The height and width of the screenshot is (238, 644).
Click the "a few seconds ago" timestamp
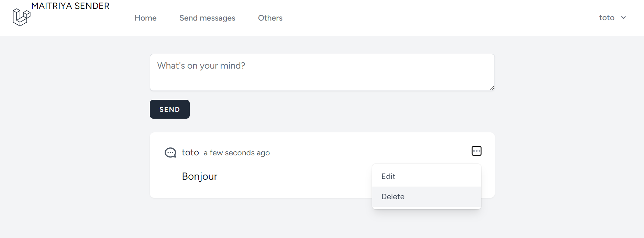[236, 153]
